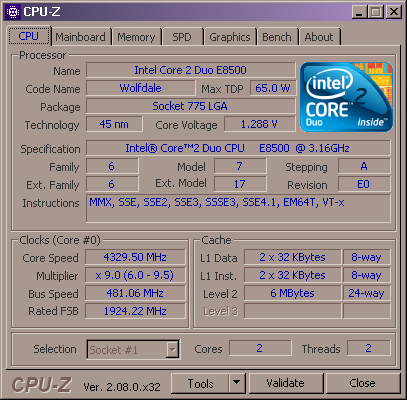
Task: Click the Specification field with 3.16GHz
Action: tap(238, 148)
